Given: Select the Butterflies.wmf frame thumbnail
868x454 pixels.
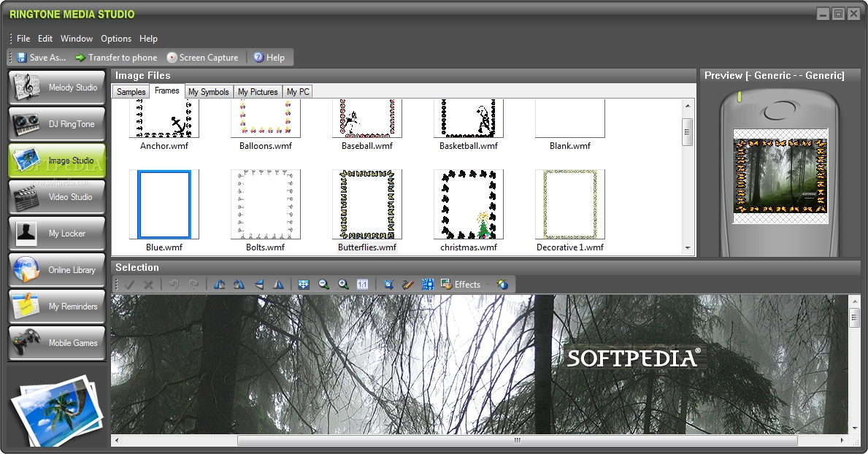Looking at the screenshot, I should [x=367, y=204].
